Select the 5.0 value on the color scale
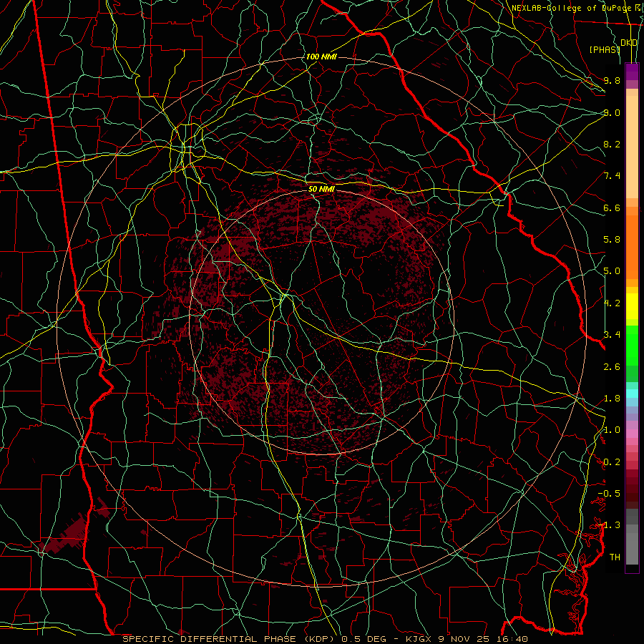The width and height of the screenshot is (644, 644). [x=612, y=271]
